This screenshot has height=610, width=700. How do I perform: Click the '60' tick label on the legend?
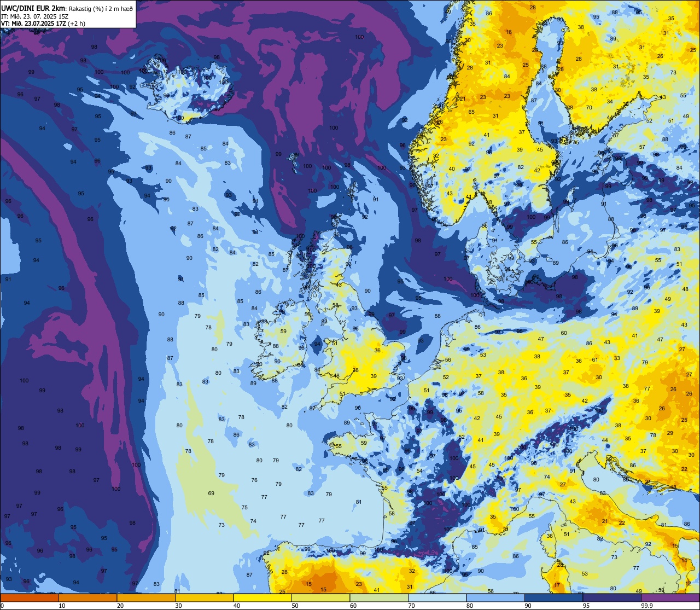pos(353,606)
